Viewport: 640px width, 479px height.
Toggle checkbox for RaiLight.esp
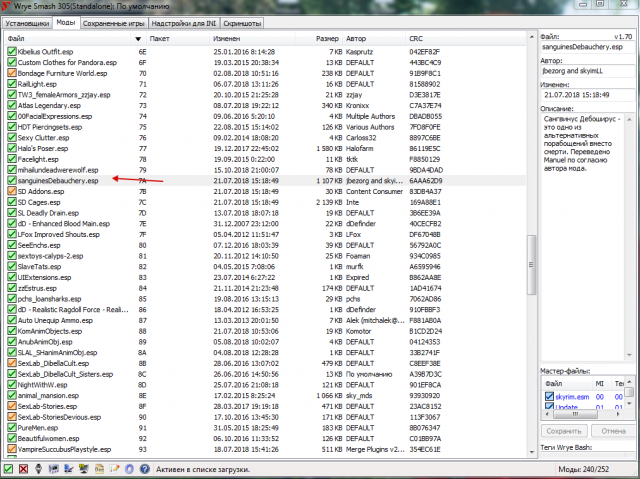click(x=11, y=85)
